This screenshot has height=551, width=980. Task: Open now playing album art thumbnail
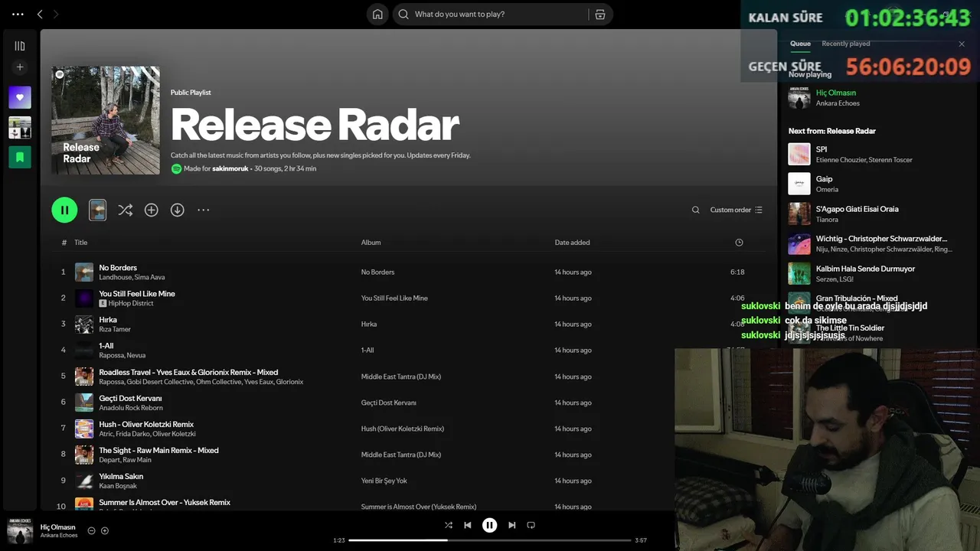point(20,530)
